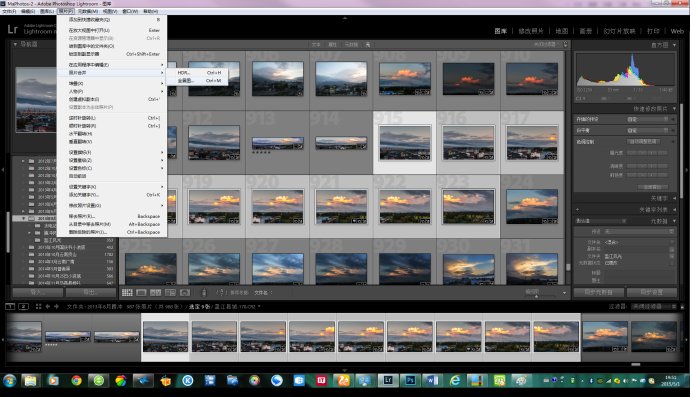
Task: Open the File (文件) menu
Action: click(9, 11)
